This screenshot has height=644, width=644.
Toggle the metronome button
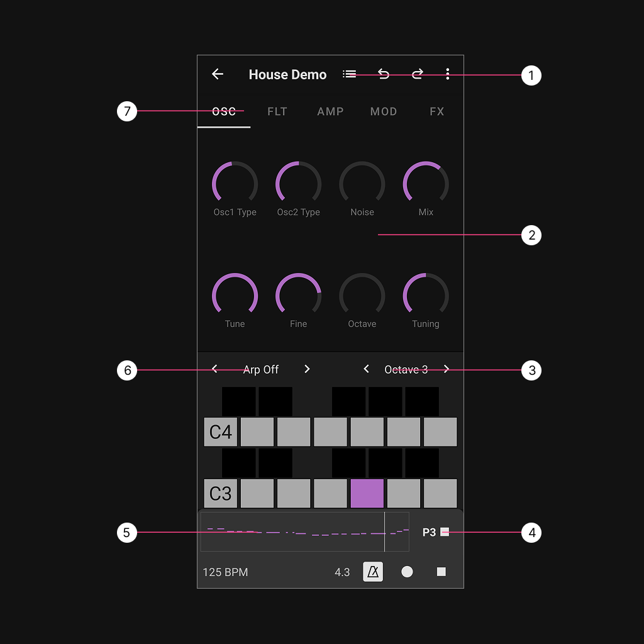[x=373, y=572]
